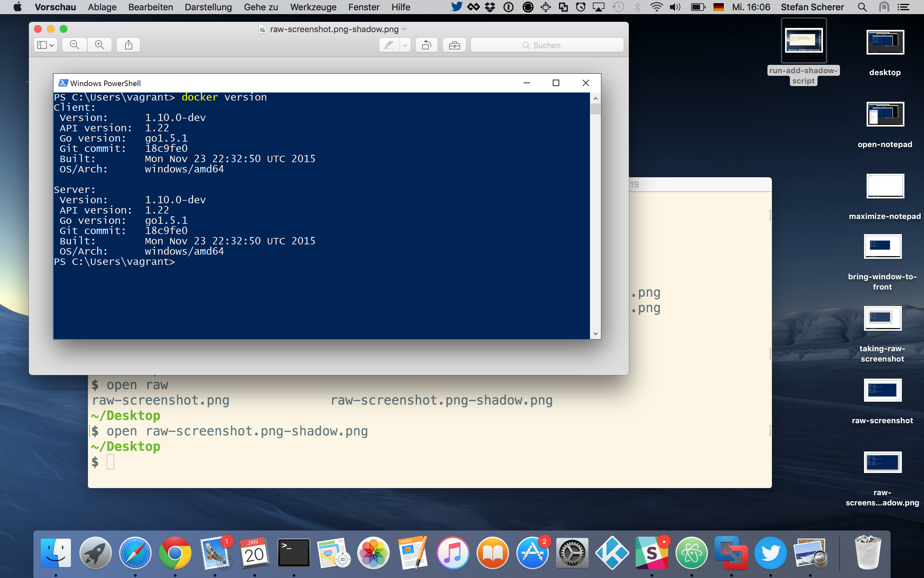Viewport: 924px width, 578px height.
Task: Open Finder from the Dock
Action: pos(56,553)
